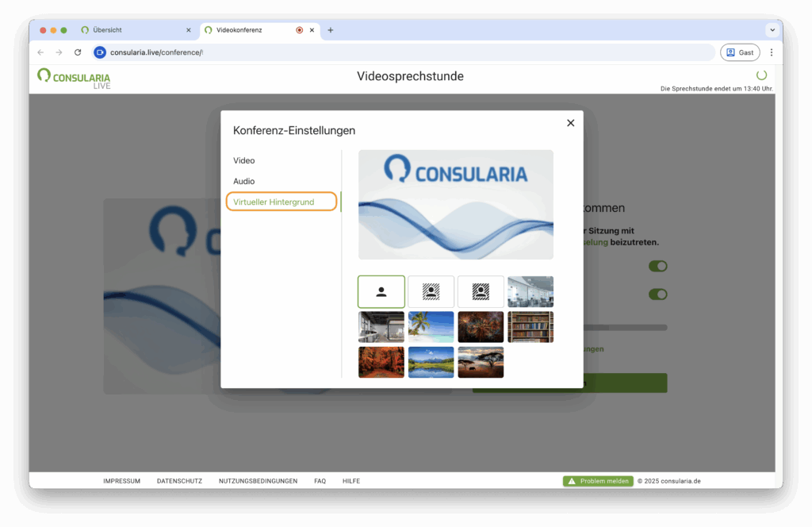Click the Consularia Live logo

coord(74,79)
